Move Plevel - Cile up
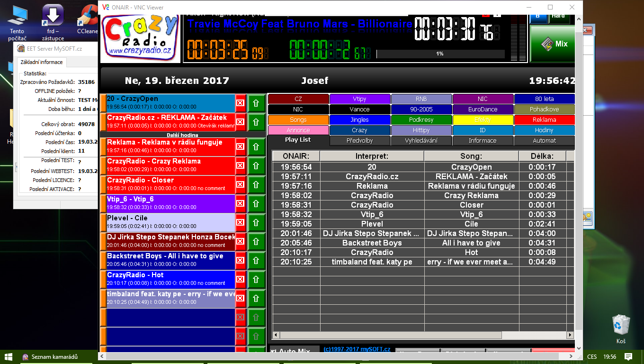Screen dimensions: 644x364 tap(256, 223)
